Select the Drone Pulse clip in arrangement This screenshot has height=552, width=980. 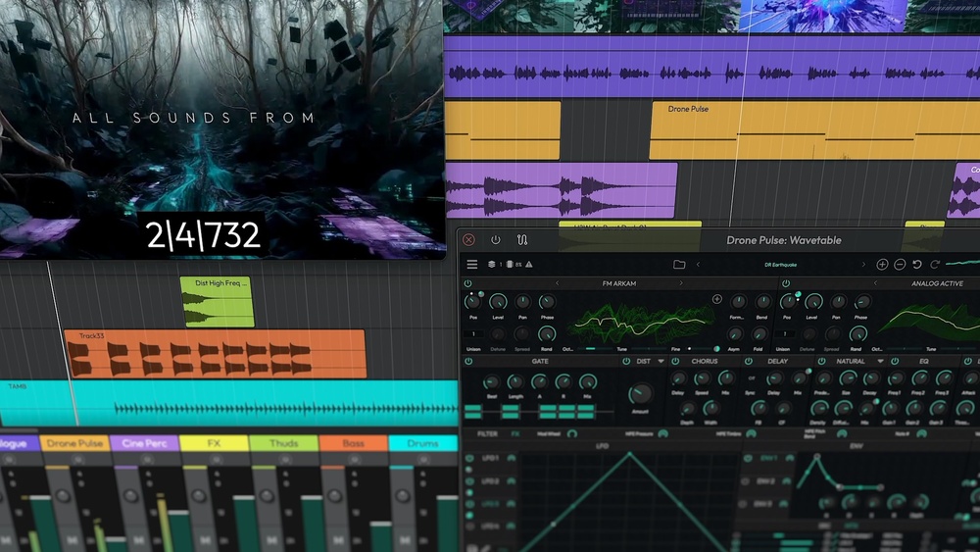point(814,130)
